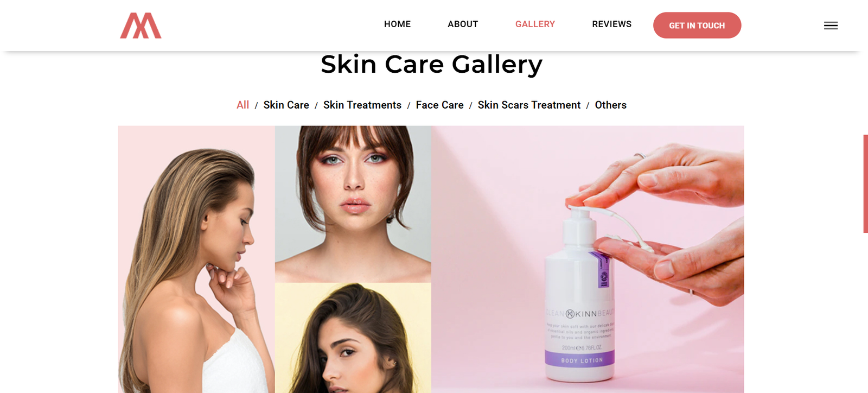Click the red page scrollbar thumb
Screen dimensions: 868x393
[865, 183]
